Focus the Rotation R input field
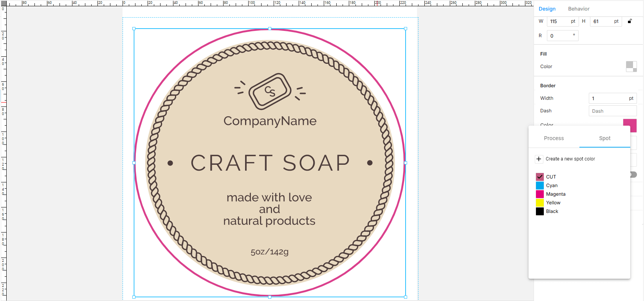Image resolution: width=644 pixels, height=301 pixels. point(561,36)
